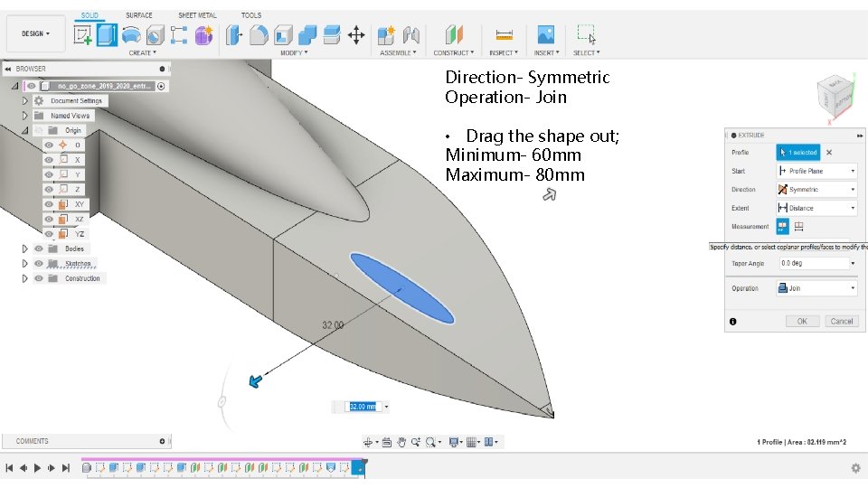Select the Measure tool icon
This screenshot has height=488, width=868.
tap(504, 35)
